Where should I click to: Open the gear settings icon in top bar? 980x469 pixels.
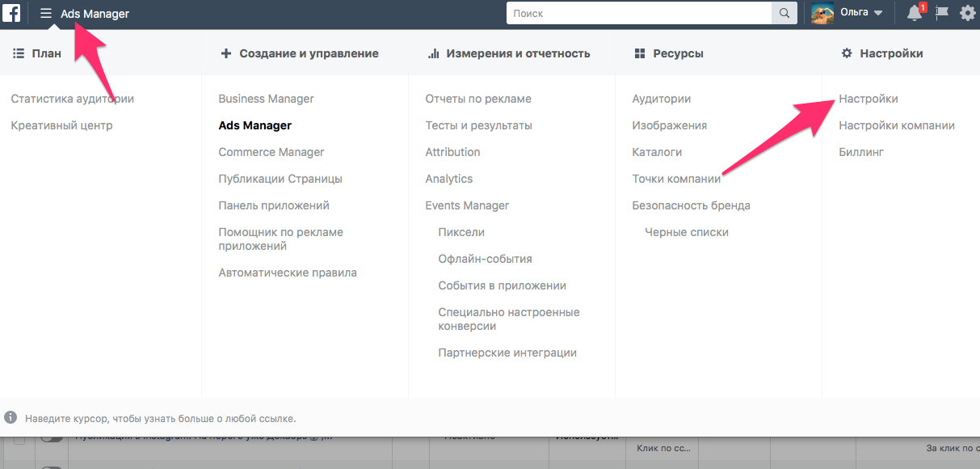(x=967, y=13)
